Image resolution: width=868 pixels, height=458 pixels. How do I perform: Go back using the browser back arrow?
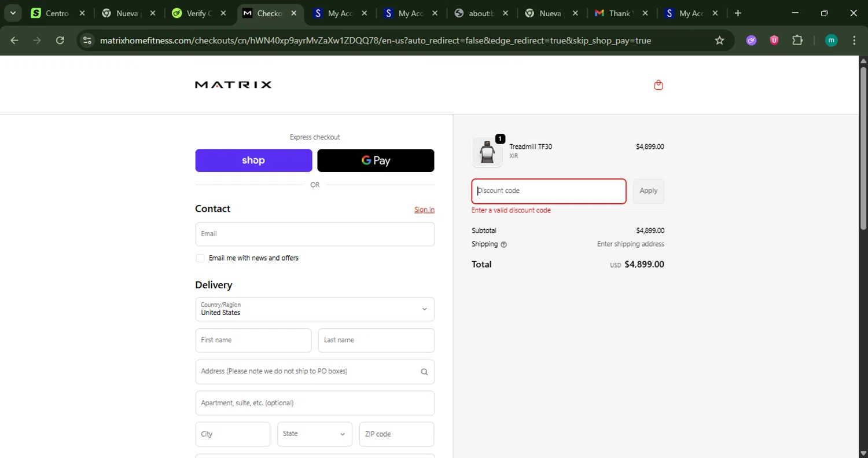coord(14,40)
